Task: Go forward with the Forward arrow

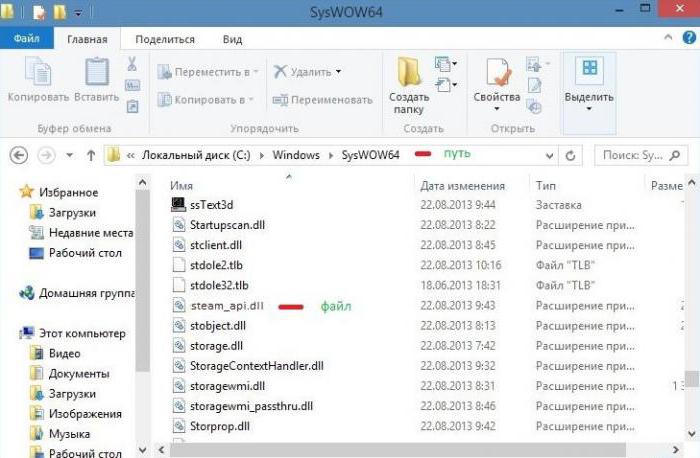Action: 46,155
